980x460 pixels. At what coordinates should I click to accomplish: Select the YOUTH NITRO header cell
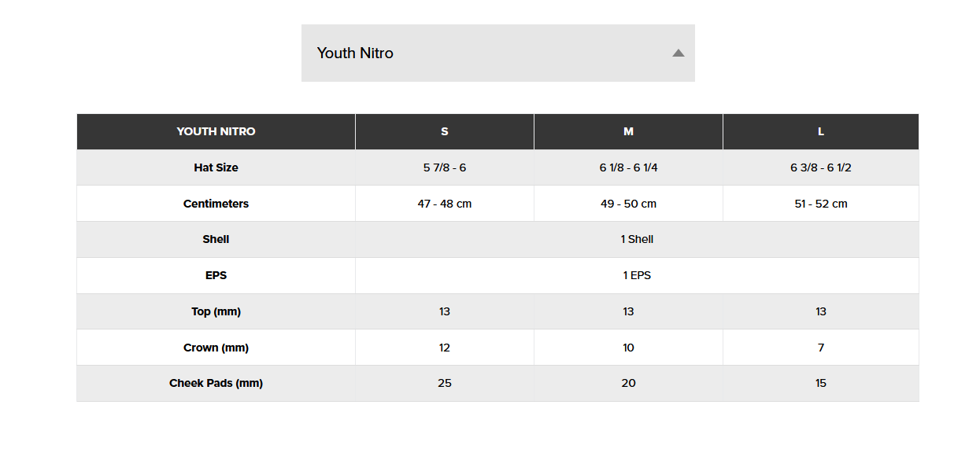click(216, 131)
